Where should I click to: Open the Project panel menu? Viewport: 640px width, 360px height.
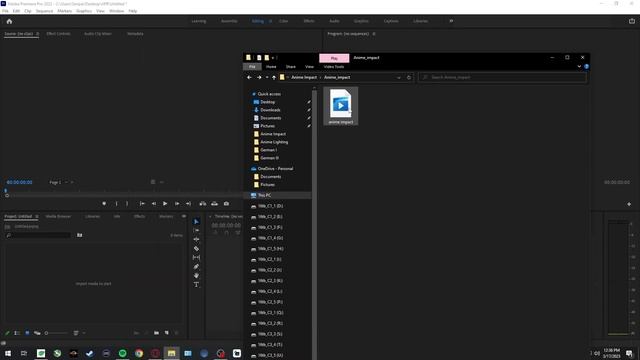[x=37, y=216]
